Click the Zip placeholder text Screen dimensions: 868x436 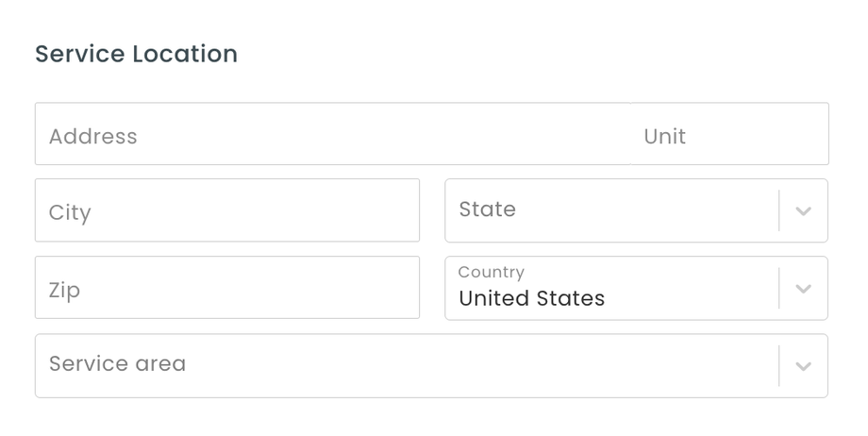64,290
